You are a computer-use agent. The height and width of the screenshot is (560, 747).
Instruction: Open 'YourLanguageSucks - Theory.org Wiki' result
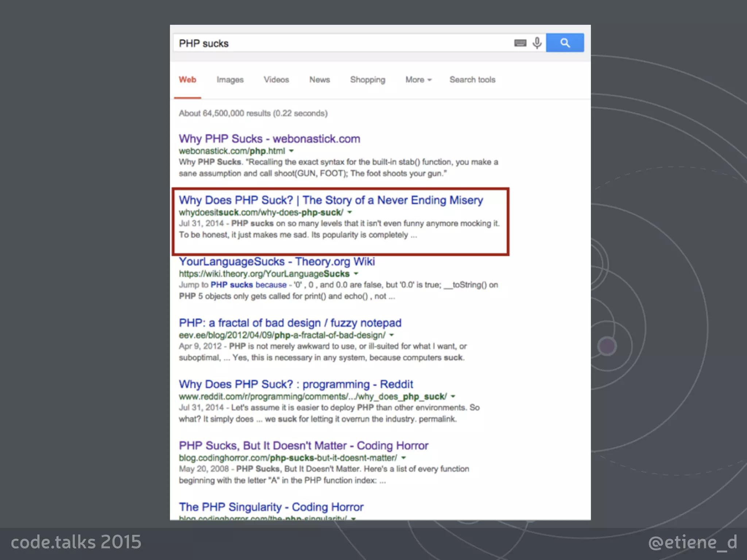tap(277, 261)
